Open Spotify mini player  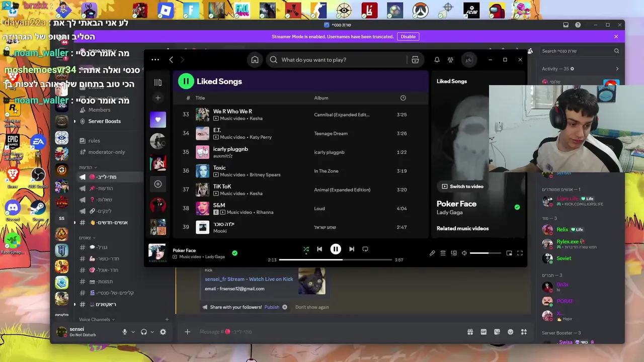click(509, 253)
